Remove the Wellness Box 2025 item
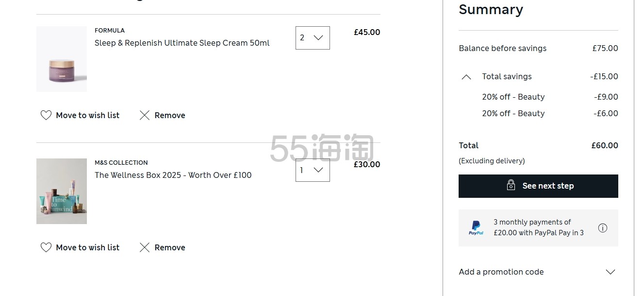This screenshot has height=296, width=644. click(163, 247)
